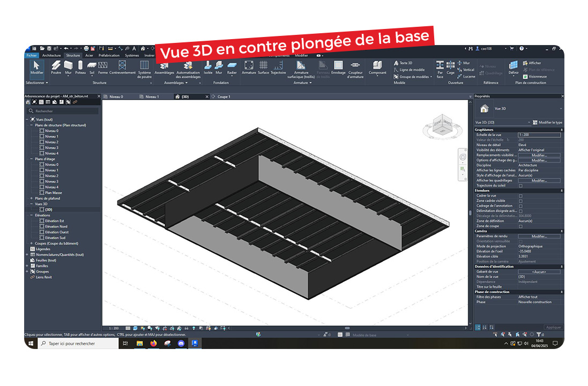Click the Print icon in quick access toolbar
This screenshot has width=588, height=386.
point(86,48)
